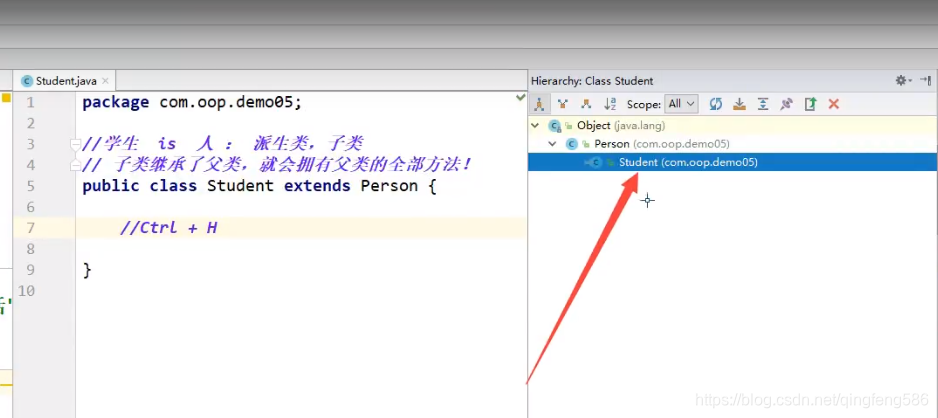
Task: Click the class name Student in code
Action: pyautogui.click(x=240, y=186)
